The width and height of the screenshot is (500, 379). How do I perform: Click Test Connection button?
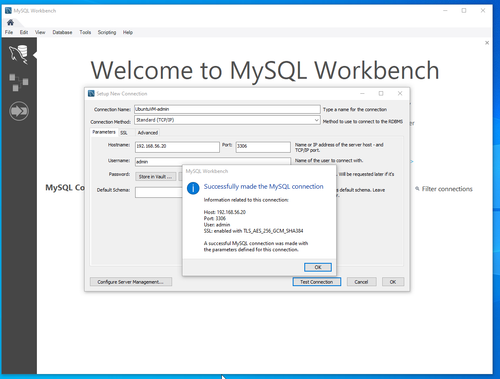point(317,282)
